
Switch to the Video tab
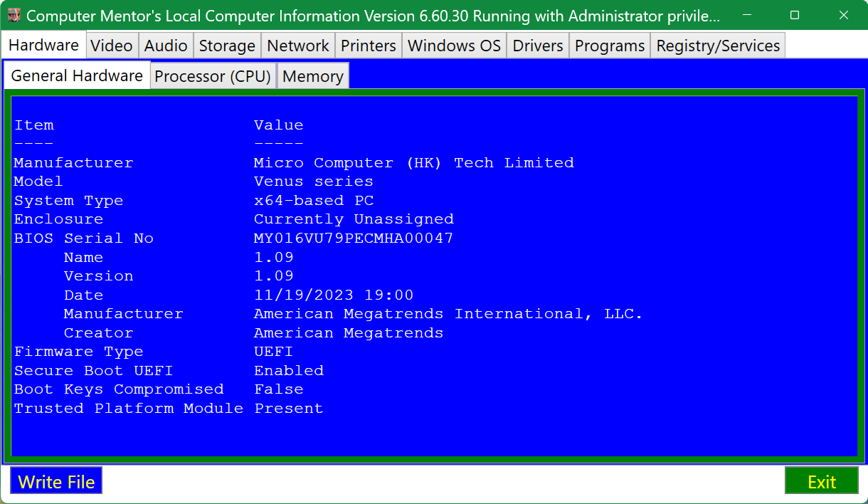click(112, 46)
